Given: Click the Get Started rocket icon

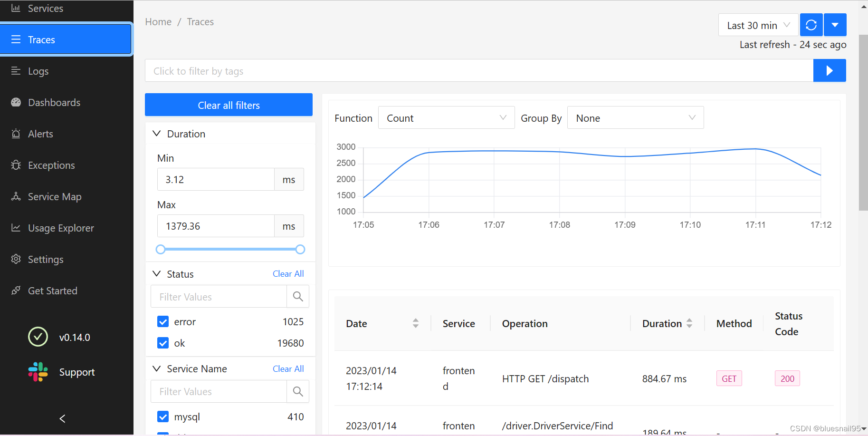Looking at the screenshot, I should 16,291.
